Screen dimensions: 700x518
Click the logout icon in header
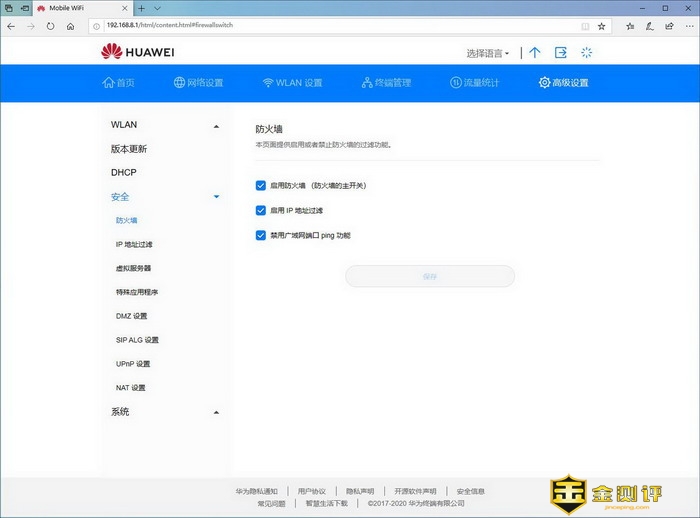(561, 52)
